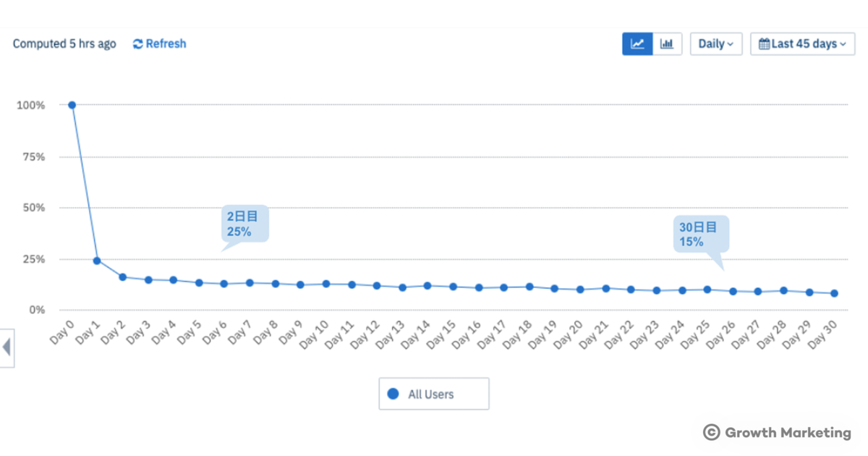Click the 2日目 25% annotation bubble
Image resolution: width=868 pixels, height=456 pixels.
(245, 224)
